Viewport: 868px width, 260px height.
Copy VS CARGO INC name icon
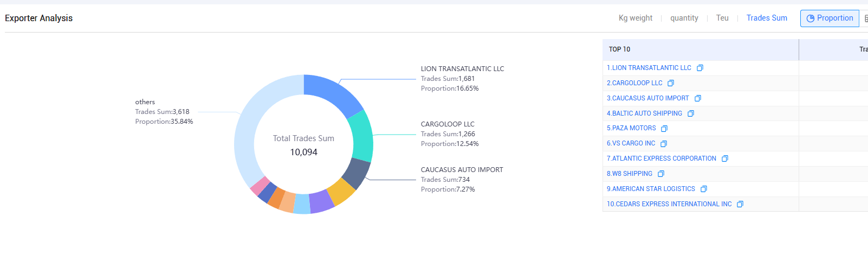(664, 144)
